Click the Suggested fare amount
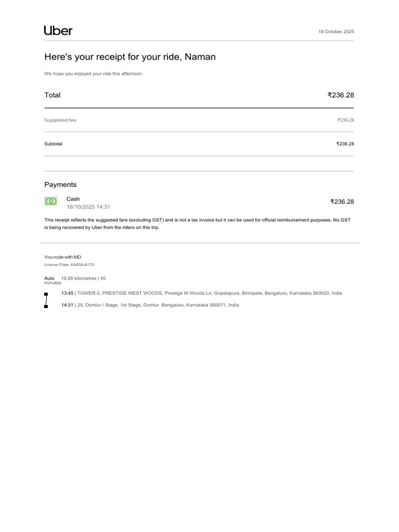Image resolution: width=399 pixels, height=532 pixels. tap(345, 120)
